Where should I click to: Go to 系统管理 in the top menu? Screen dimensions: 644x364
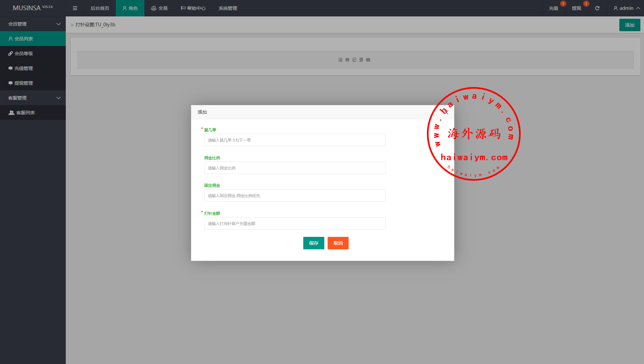pyautogui.click(x=228, y=8)
